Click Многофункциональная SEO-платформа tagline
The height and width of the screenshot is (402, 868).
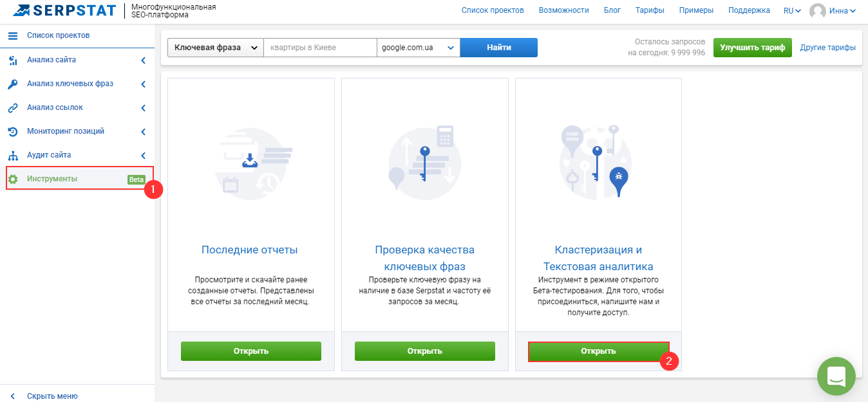[173, 11]
